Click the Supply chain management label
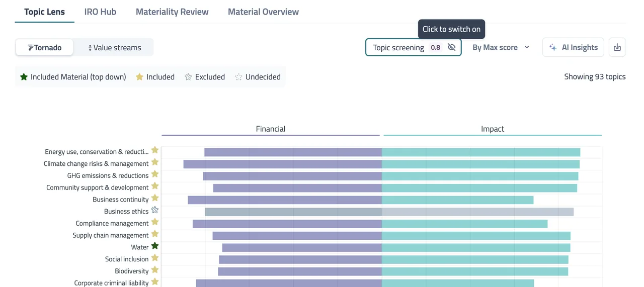The image size is (644, 287). (111, 235)
